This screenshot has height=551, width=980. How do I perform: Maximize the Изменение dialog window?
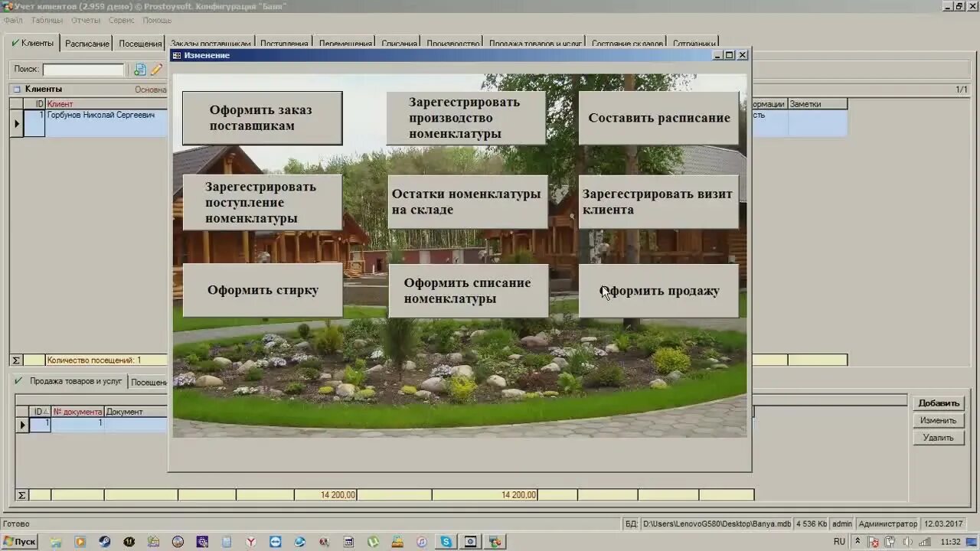(729, 55)
